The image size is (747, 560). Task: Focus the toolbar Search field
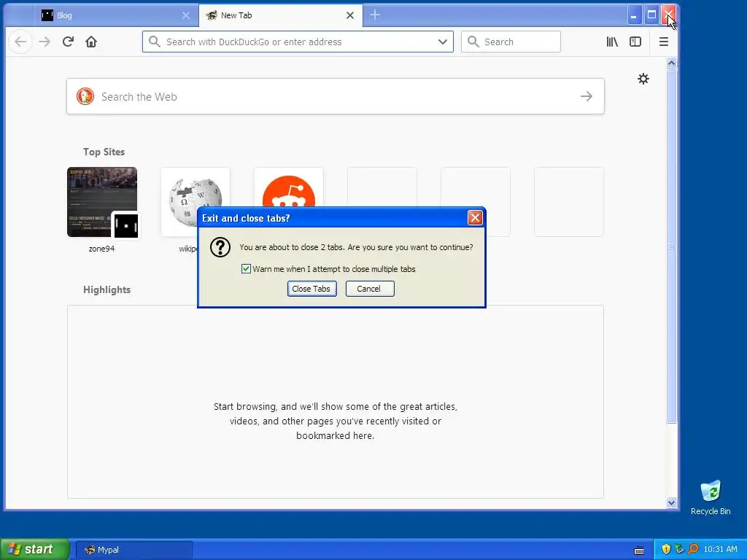(511, 42)
